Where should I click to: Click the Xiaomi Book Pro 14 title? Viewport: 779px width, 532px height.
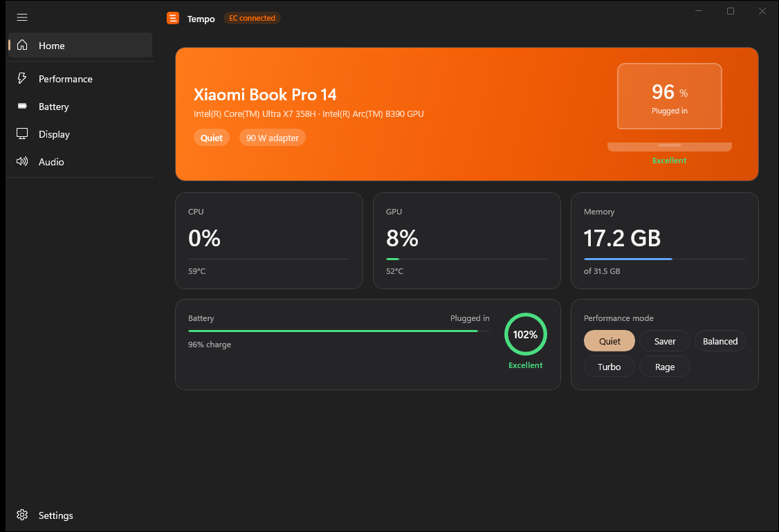(265, 94)
